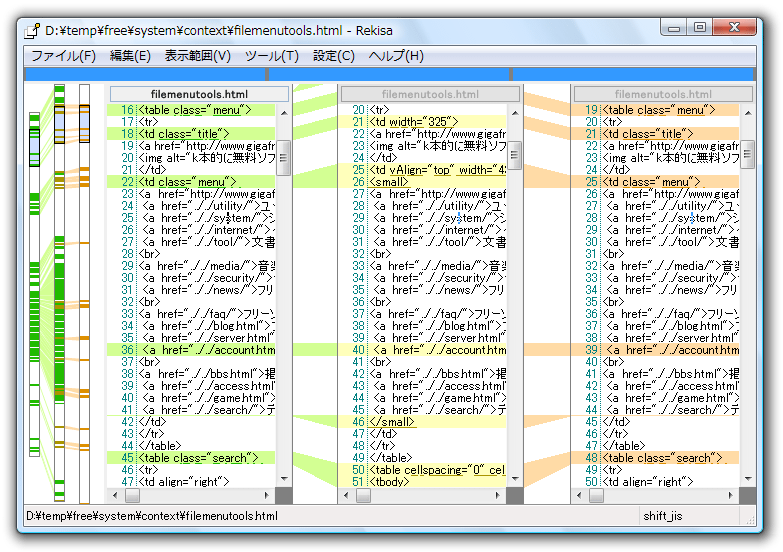Select line 22 td class menu in left pane

click(191, 182)
